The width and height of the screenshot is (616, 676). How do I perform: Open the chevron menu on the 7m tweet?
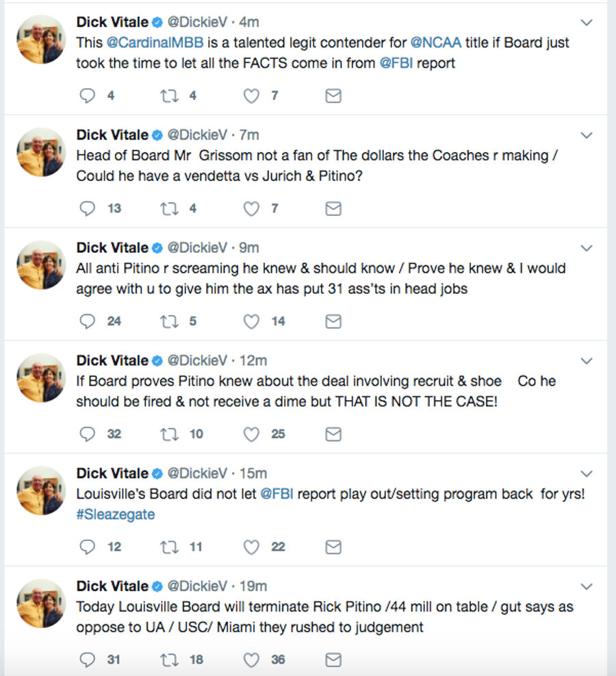[x=587, y=136]
